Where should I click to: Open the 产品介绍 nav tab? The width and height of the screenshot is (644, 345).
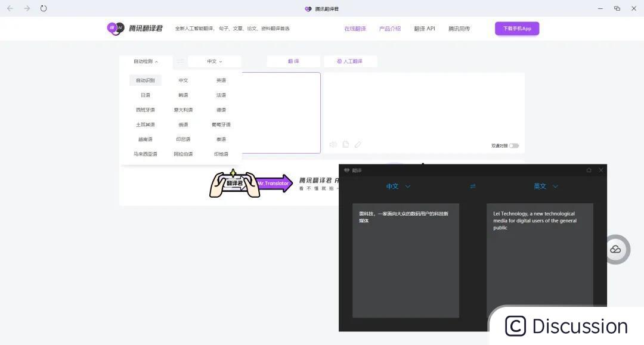point(390,29)
